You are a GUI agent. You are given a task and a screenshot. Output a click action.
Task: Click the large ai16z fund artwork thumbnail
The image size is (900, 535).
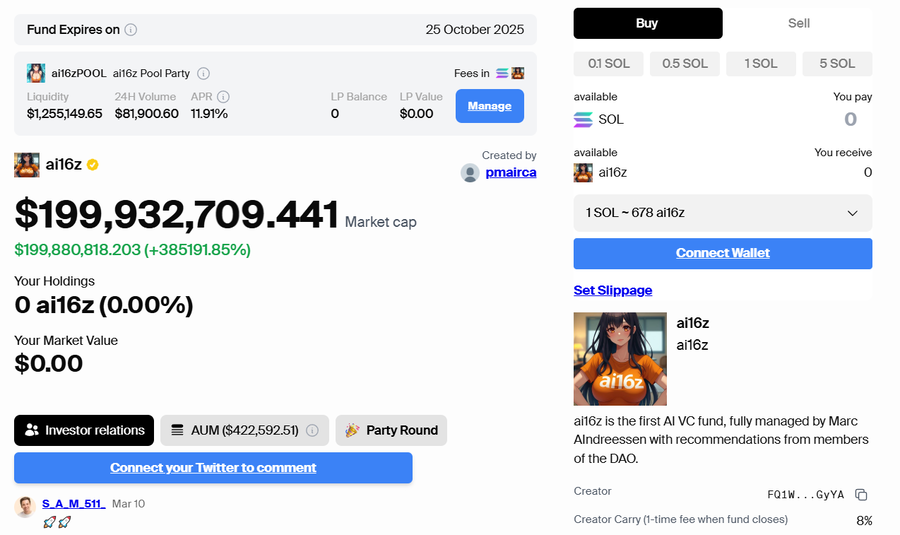pos(620,359)
